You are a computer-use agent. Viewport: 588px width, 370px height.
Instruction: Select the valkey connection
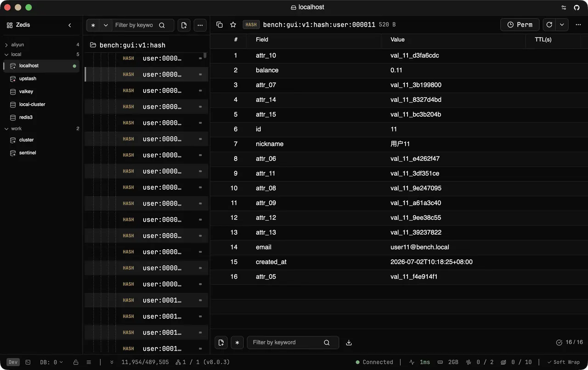41,91
